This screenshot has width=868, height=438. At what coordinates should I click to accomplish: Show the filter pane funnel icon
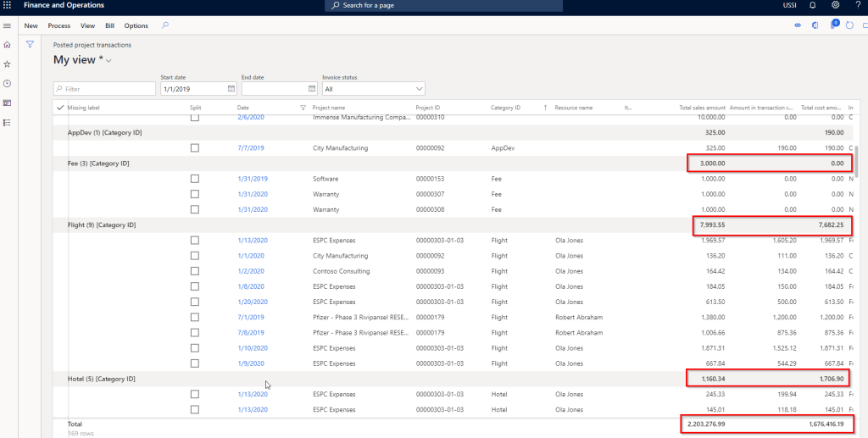click(x=30, y=45)
